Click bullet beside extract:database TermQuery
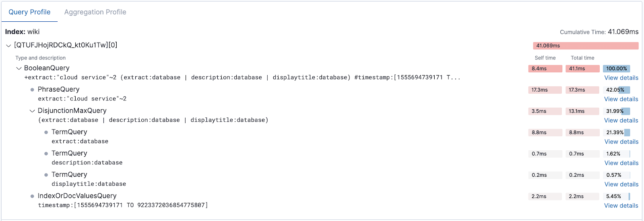Image resolution: width=644 pixels, height=221 pixels. [46, 132]
